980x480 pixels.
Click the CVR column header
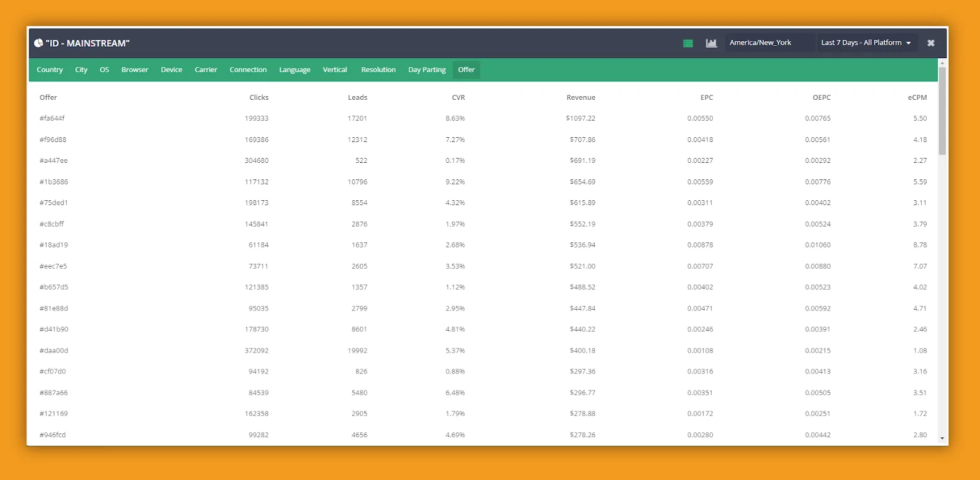458,97
